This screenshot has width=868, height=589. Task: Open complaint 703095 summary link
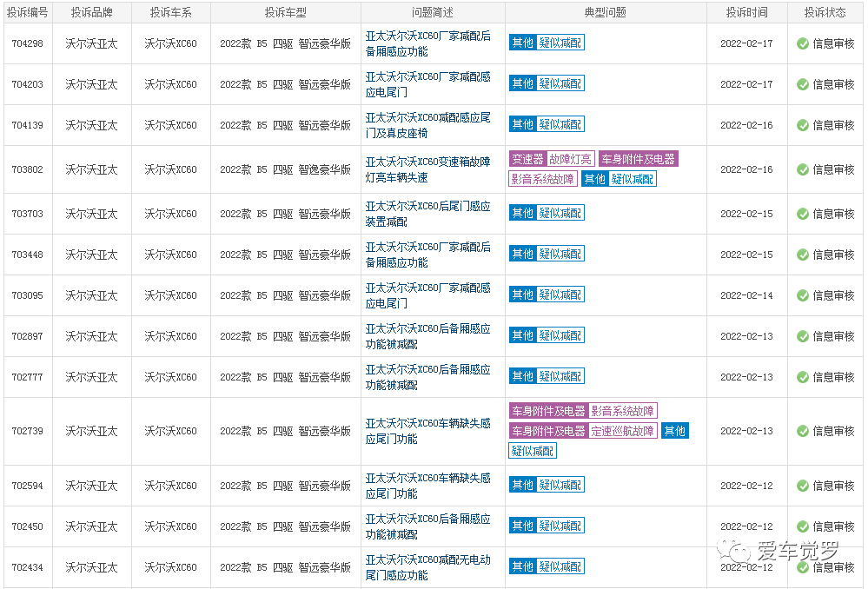[x=427, y=296]
